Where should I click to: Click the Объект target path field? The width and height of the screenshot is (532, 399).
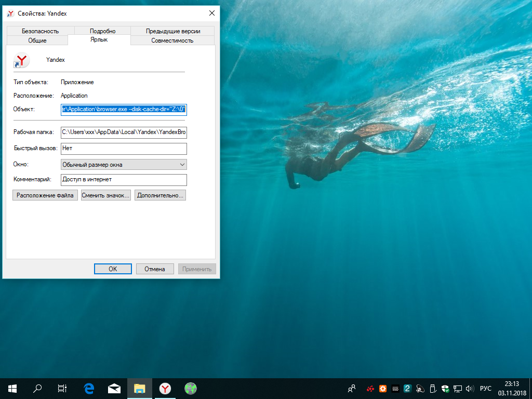pyautogui.click(x=124, y=109)
